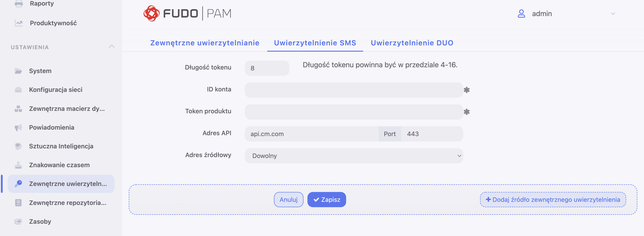Open the Adres źródłowy Dowolny dropdown
This screenshot has height=236, width=644.
[x=354, y=156]
